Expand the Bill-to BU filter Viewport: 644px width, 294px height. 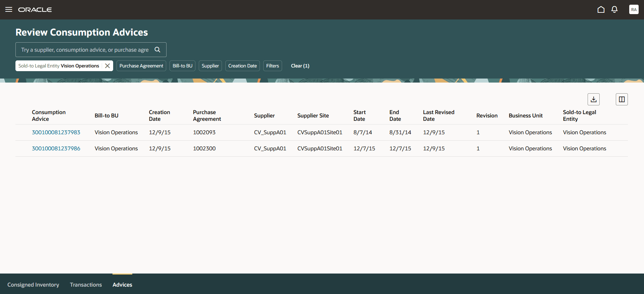tap(182, 66)
